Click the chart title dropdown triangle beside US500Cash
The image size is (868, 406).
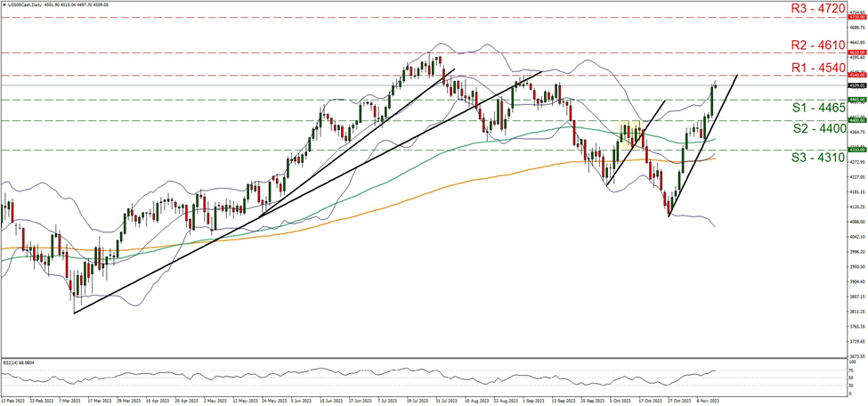(x=4, y=4)
